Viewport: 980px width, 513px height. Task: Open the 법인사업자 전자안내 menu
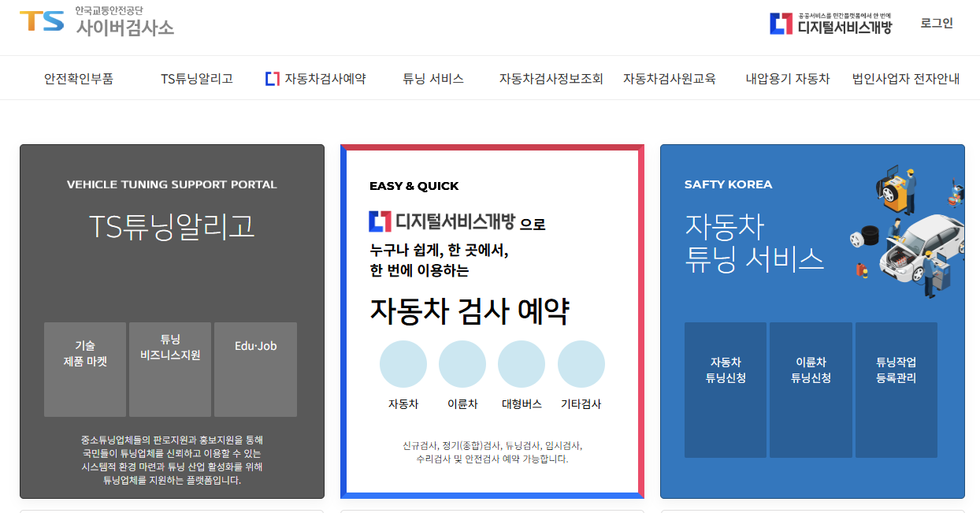click(x=906, y=79)
